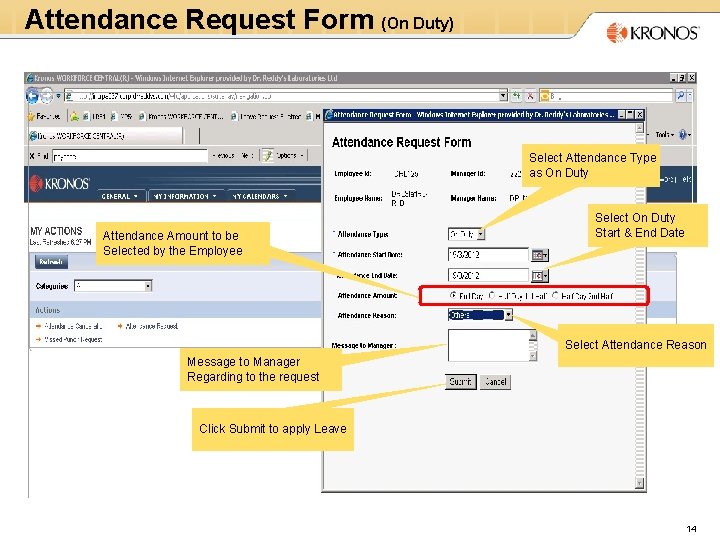720x540 pixels.
Task: Close the Find bar with X
Action: tap(32, 156)
